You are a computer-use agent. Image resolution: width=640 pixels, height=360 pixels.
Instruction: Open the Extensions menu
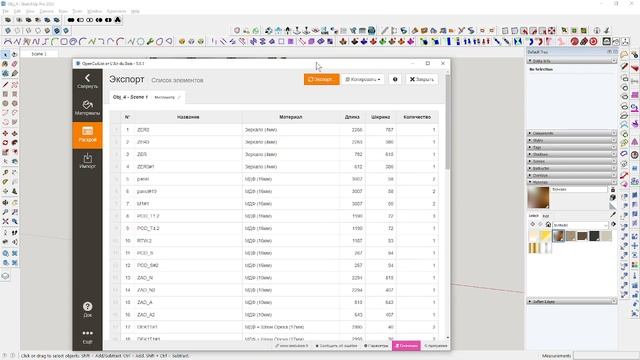click(x=116, y=11)
